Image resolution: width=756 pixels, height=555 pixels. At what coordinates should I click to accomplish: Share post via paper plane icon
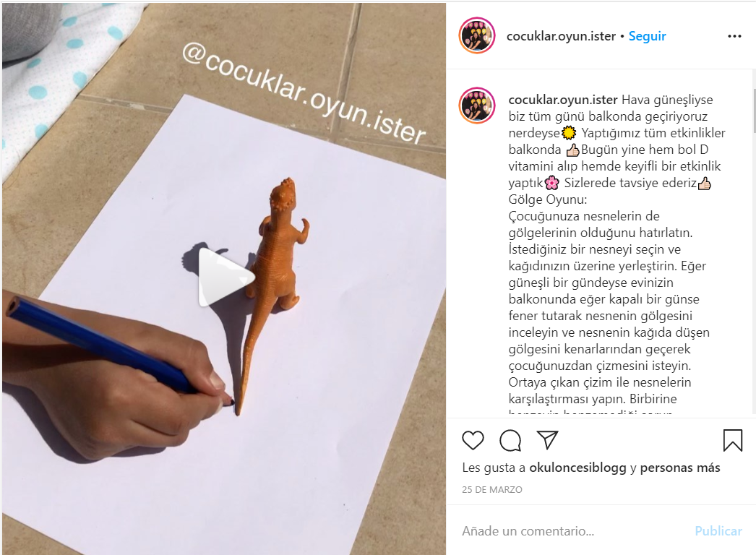tap(547, 440)
